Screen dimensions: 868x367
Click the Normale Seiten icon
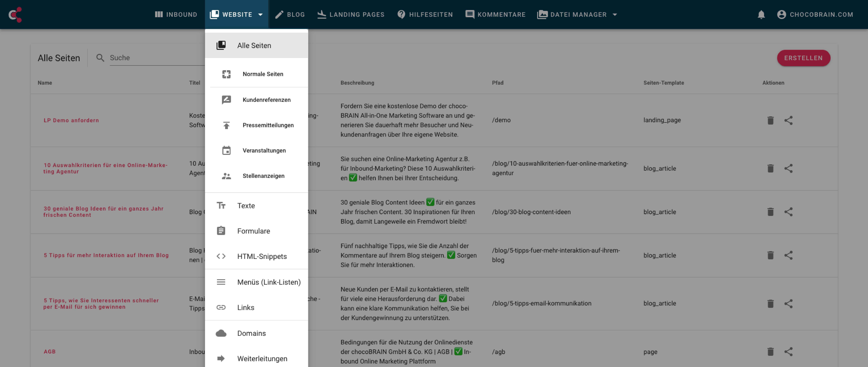coord(226,74)
